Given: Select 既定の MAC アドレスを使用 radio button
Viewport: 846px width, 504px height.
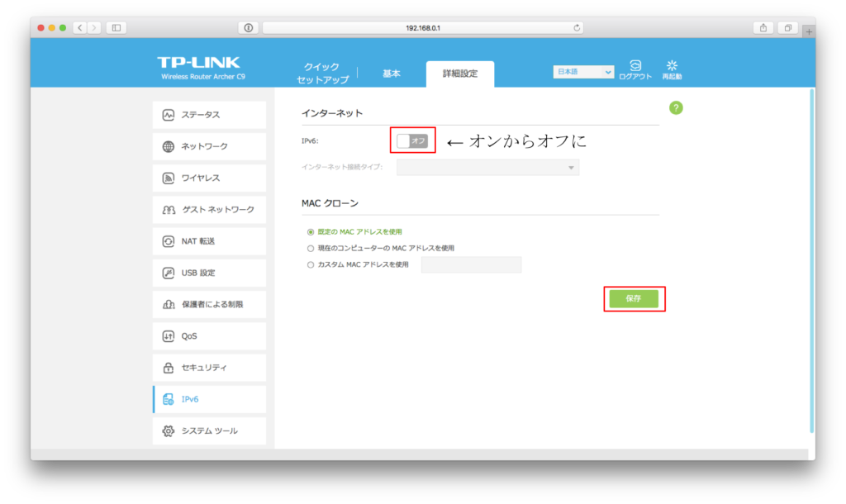Looking at the screenshot, I should point(311,232).
